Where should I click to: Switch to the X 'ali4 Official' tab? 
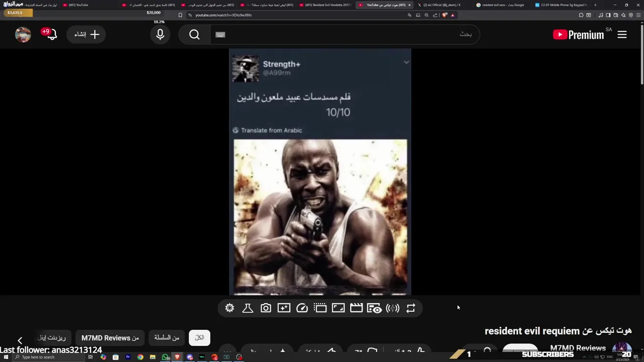tap(442, 5)
